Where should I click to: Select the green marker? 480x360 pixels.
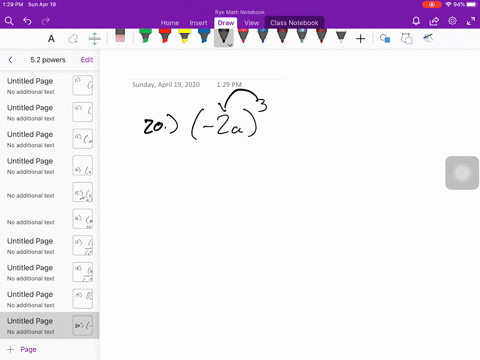[145, 36]
